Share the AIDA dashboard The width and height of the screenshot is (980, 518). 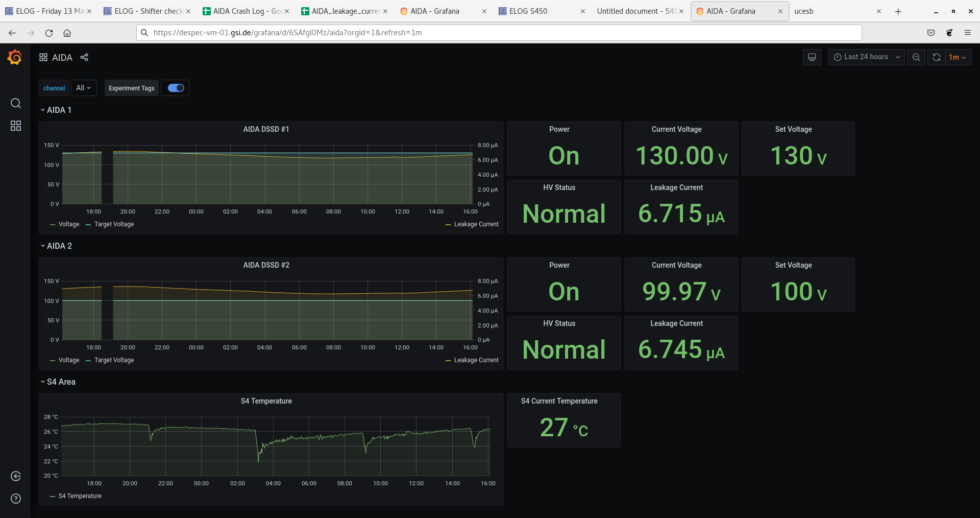[85, 57]
